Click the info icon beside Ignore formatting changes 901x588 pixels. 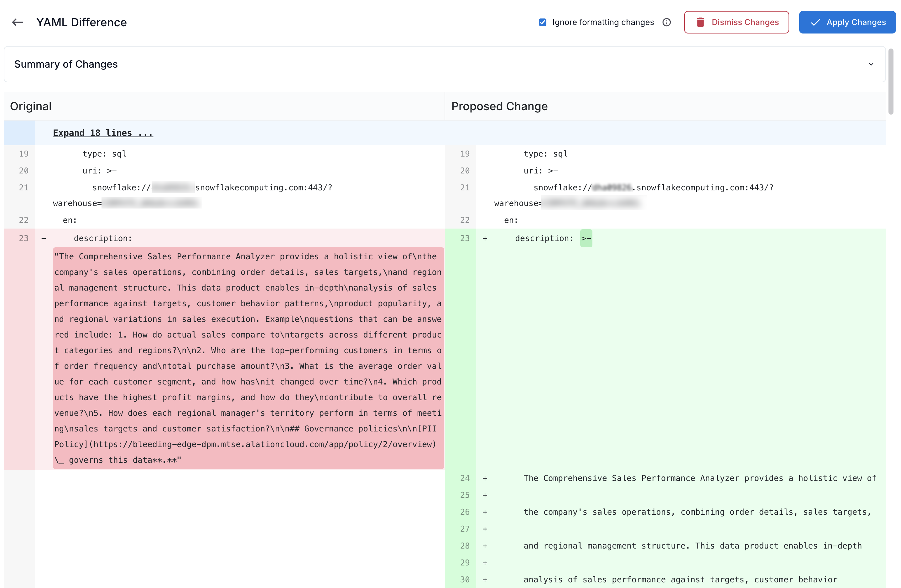pyautogui.click(x=667, y=22)
